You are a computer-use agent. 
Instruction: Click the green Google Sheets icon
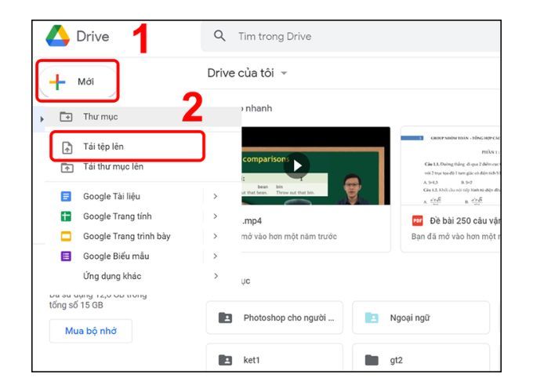click(66, 216)
